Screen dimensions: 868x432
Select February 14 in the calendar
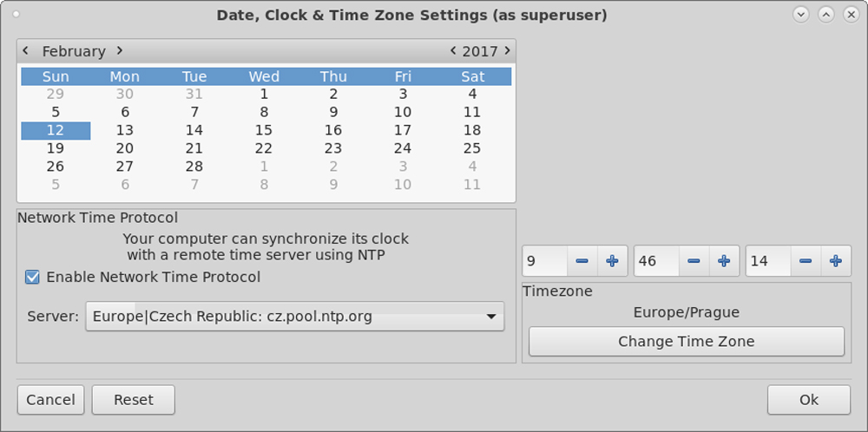[194, 130]
